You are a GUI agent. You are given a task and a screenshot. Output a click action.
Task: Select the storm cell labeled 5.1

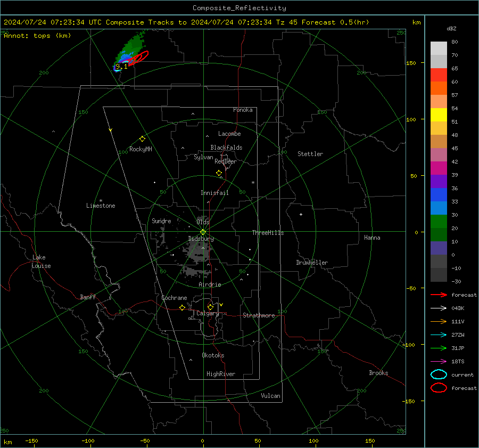point(121,67)
